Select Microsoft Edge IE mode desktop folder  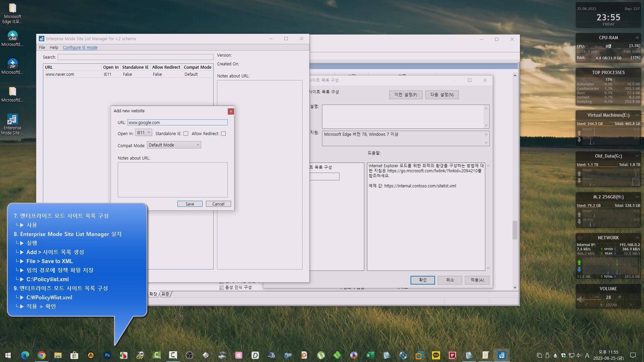(x=12, y=13)
